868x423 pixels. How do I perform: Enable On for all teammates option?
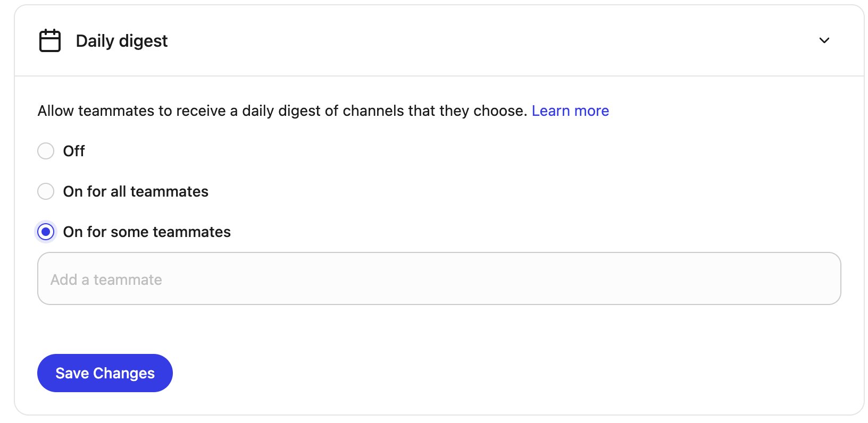(x=46, y=191)
